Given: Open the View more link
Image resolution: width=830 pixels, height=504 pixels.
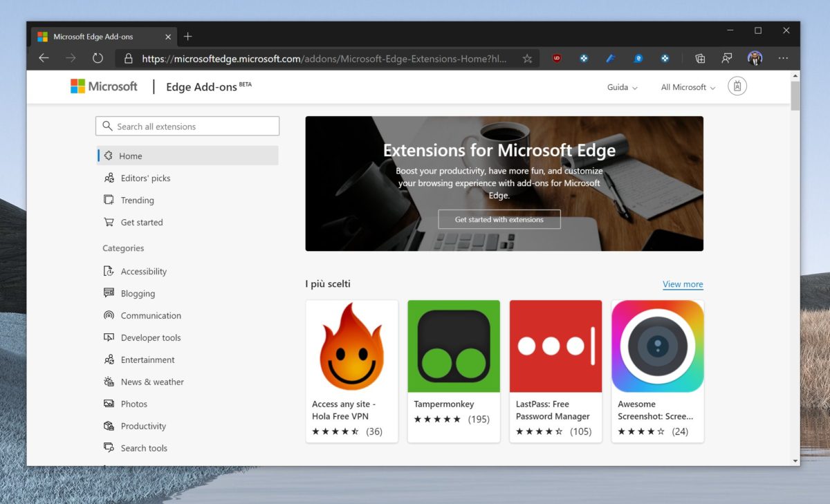Looking at the screenshot, I should [x=683, y=283].
